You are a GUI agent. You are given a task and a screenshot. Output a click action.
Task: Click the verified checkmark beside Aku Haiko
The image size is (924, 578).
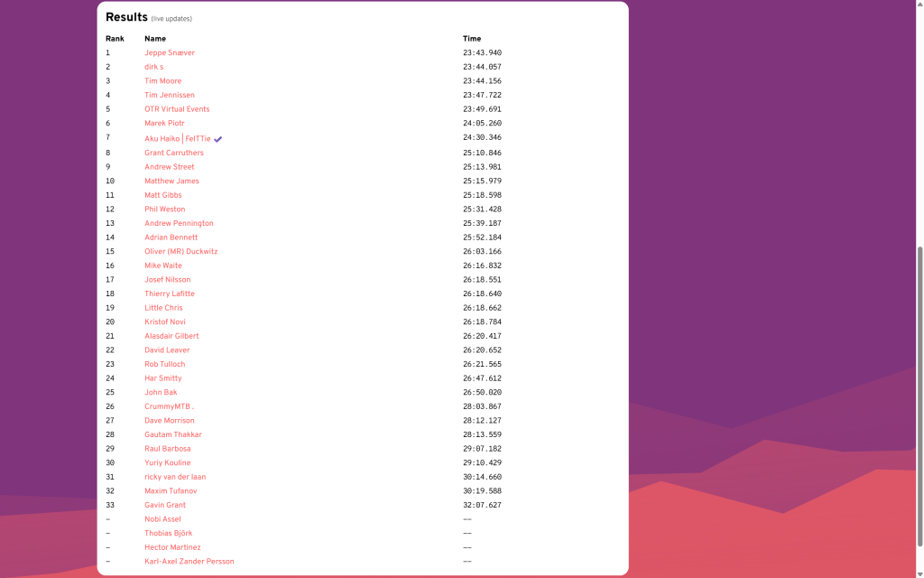tap(218, 139)
